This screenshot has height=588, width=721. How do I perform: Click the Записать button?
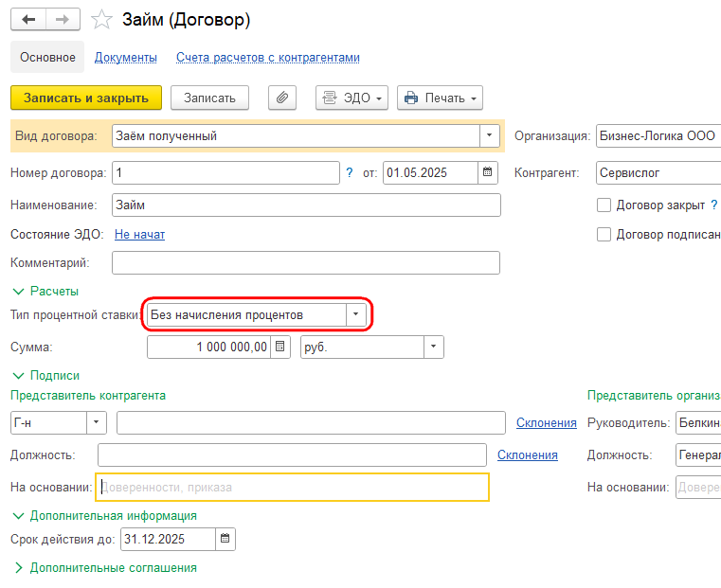[209, 98]
